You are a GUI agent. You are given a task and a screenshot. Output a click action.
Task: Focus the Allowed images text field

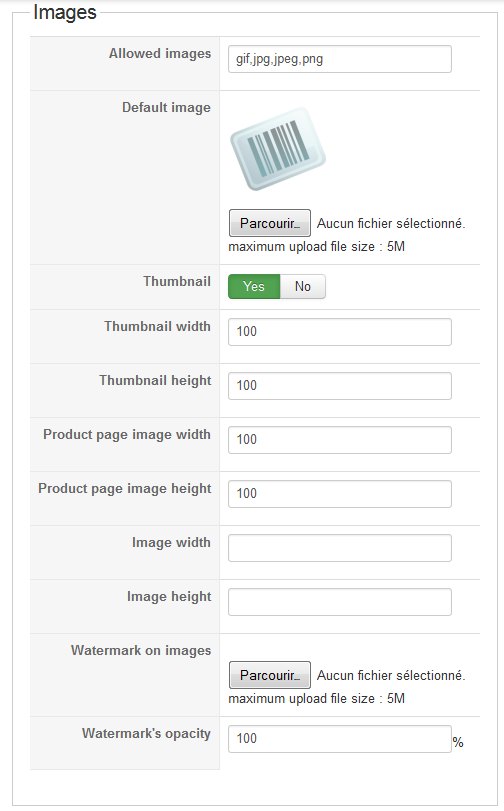pyautogui.click(x=339, y=59)
